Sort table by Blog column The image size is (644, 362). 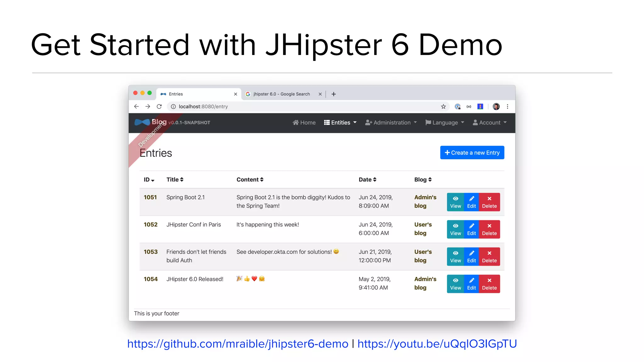click(423, 179)
